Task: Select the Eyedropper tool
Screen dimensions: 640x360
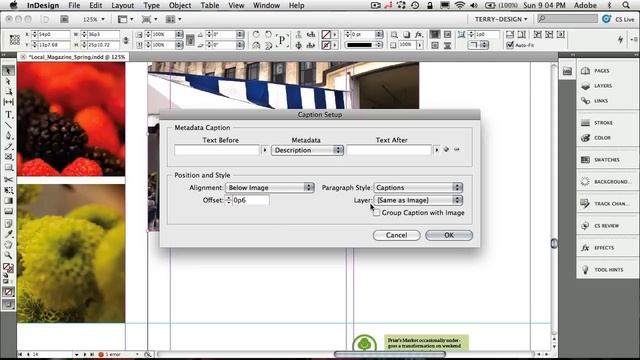Action: [8, 234]
